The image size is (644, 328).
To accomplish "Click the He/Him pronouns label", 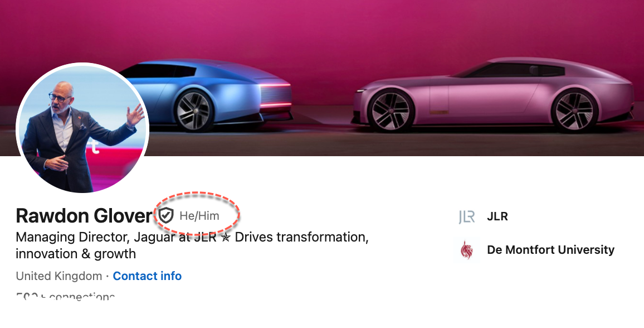I will pos(199,216).
